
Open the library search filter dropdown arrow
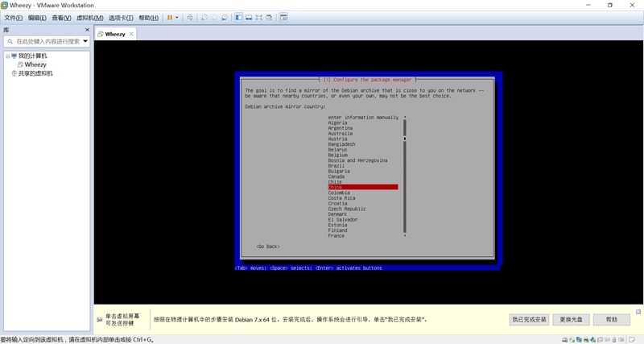click(x=85, y=42)
